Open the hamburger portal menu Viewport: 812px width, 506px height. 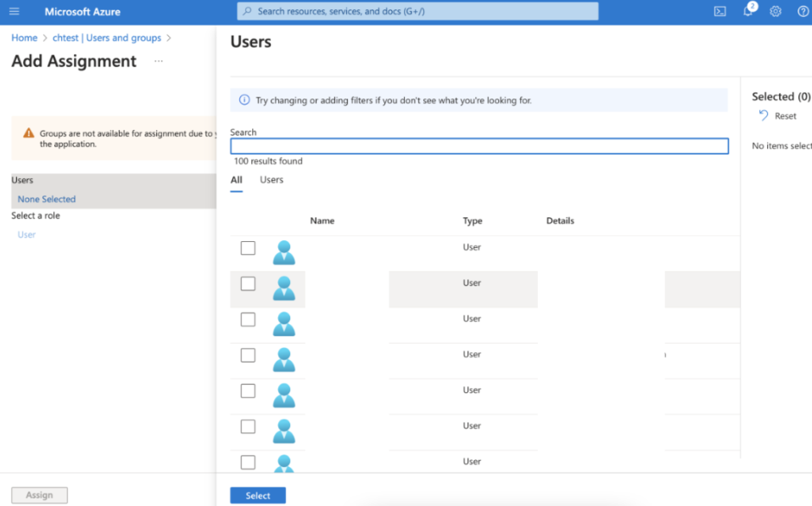pos(14,11)
